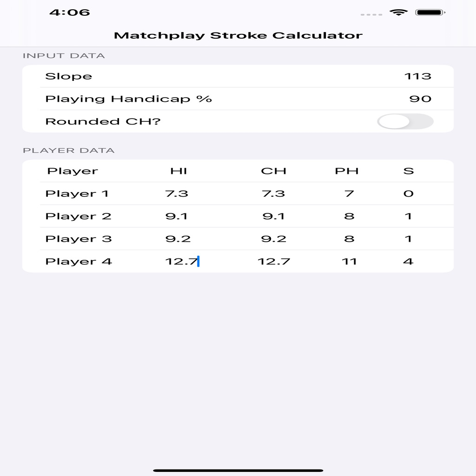The height and width of the screenshot is (476, 476).
Task: Tap the 4:06 clock in status bar
Action: (70, 13)
